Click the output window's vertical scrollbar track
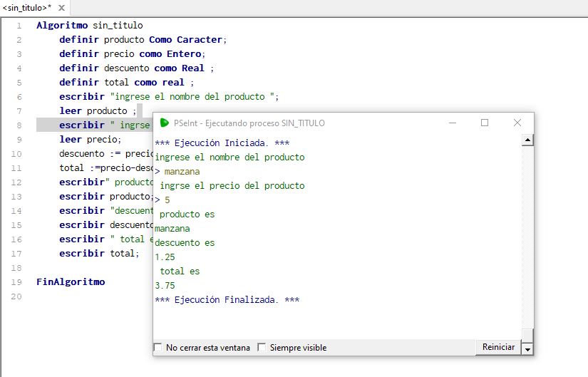Viewport: 588px width, 377px height. click(527, 235)
